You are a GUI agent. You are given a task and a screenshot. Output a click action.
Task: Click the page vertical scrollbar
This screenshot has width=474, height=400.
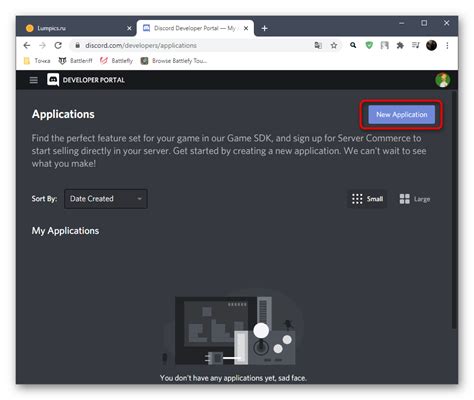tap(454, 210)
